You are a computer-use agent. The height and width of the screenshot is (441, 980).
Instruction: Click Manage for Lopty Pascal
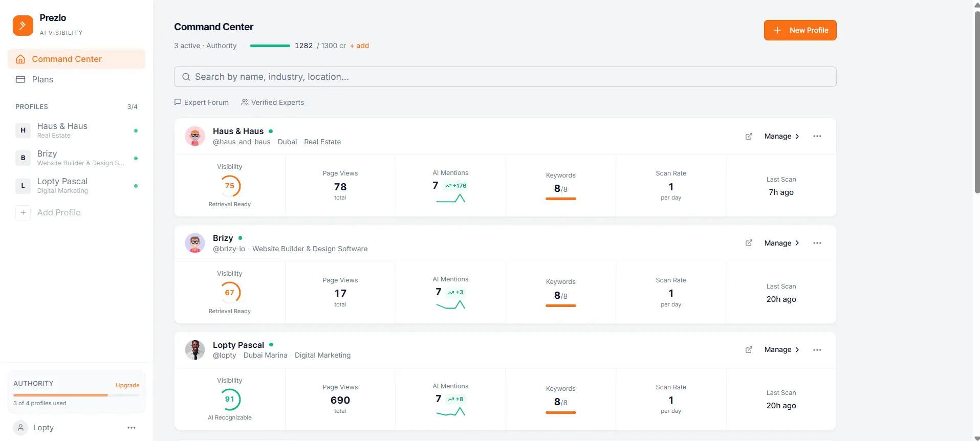click(x=781, y=349)
